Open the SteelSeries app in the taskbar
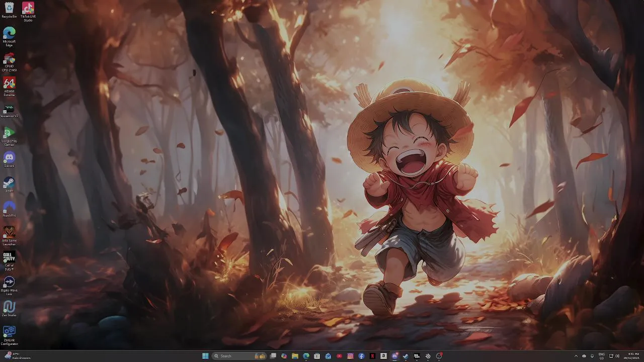 (428, 356)
